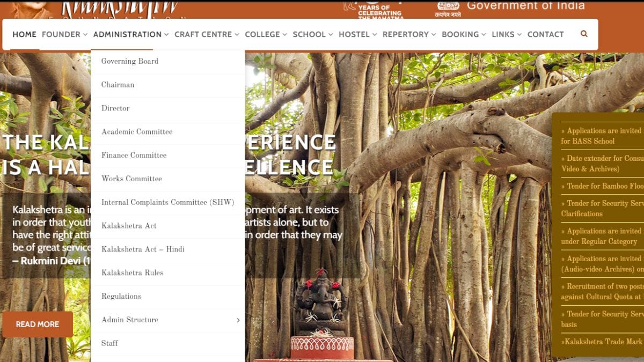Open the College dropdown menu
Screen dimensions: 644x362
coord(266,34)
